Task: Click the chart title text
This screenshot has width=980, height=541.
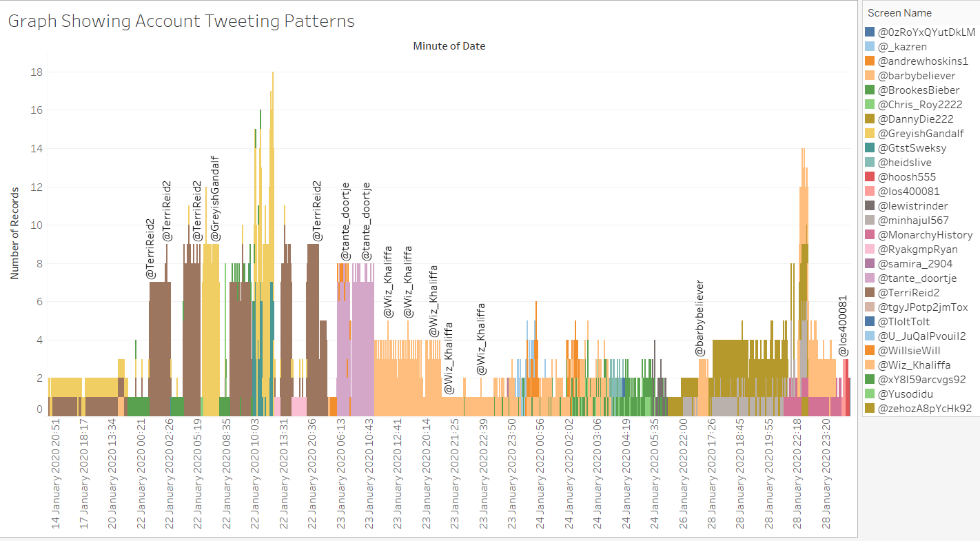Action: click(x=181, y=21)
